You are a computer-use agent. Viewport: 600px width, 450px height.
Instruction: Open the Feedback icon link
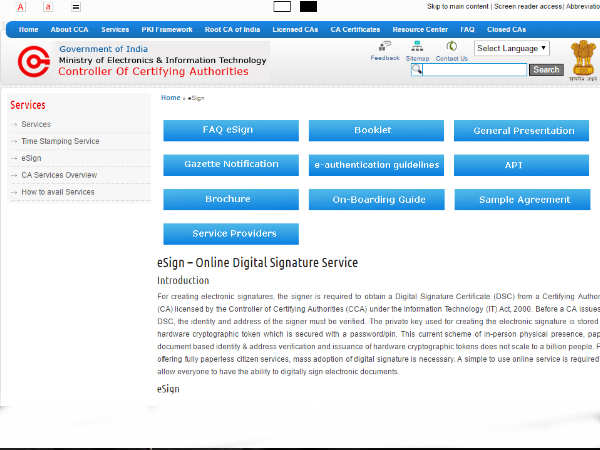385,51
